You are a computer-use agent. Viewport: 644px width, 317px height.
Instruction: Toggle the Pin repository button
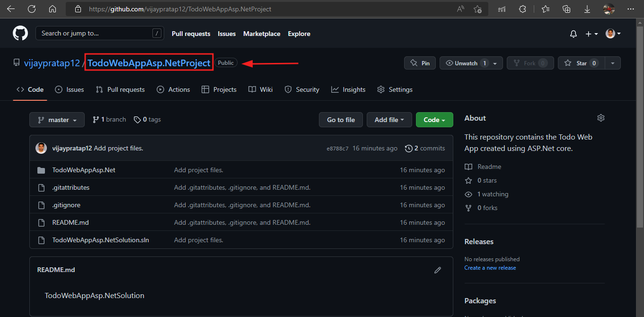point(419,62)
